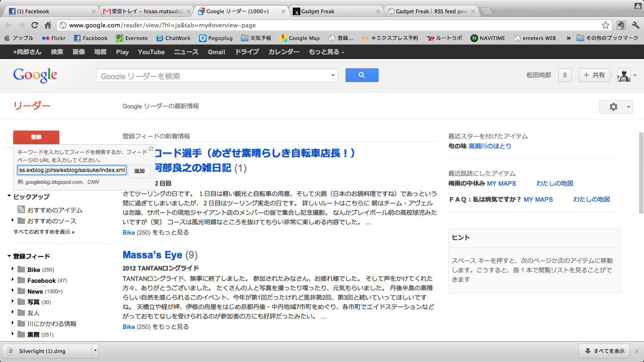The image size is (644, 362).
Task: Click the Google logo
Action: pyautogui.click(x=35, y=75)
